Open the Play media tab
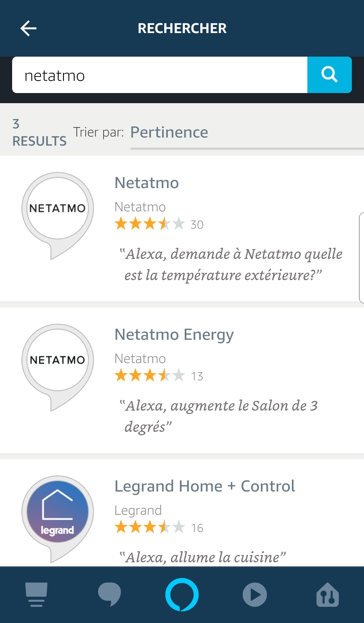The image size is (364, 623). tap(255, 595)
